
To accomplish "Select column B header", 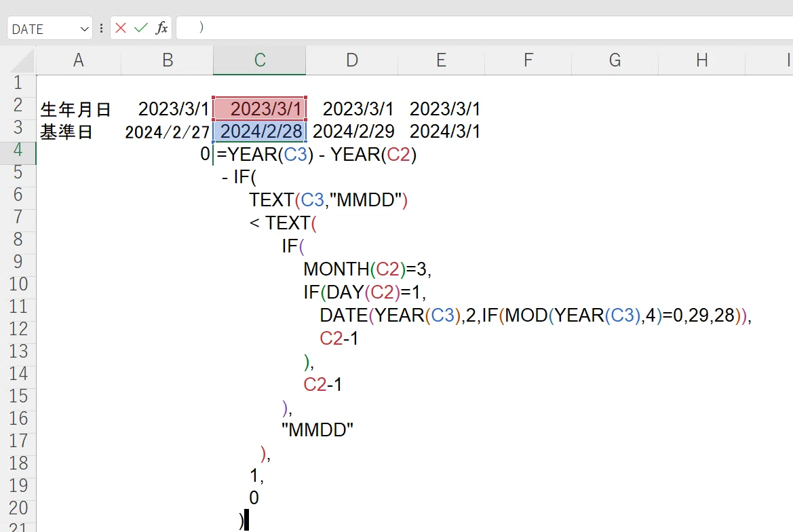I will pyautogui.click(x=168, y=60).
